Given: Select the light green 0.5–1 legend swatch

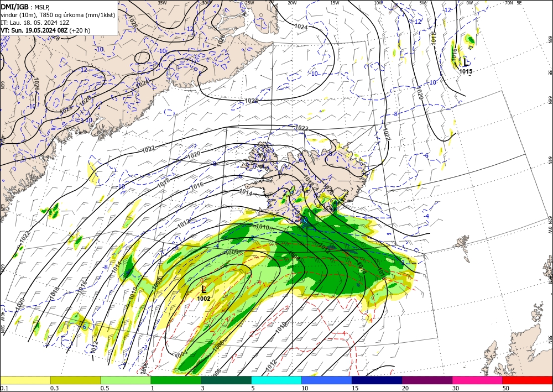Looking at the screenshot, I should click(126, 380).
